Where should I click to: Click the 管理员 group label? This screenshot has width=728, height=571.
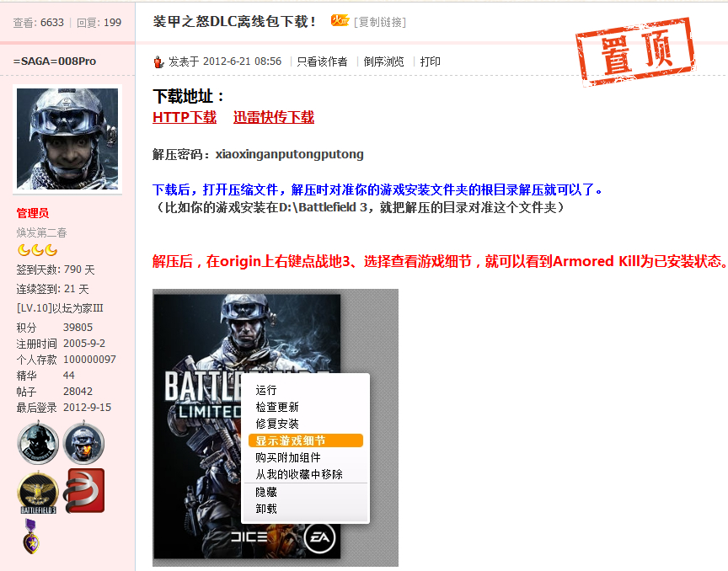pyautogui.click(x=33, y=213)
